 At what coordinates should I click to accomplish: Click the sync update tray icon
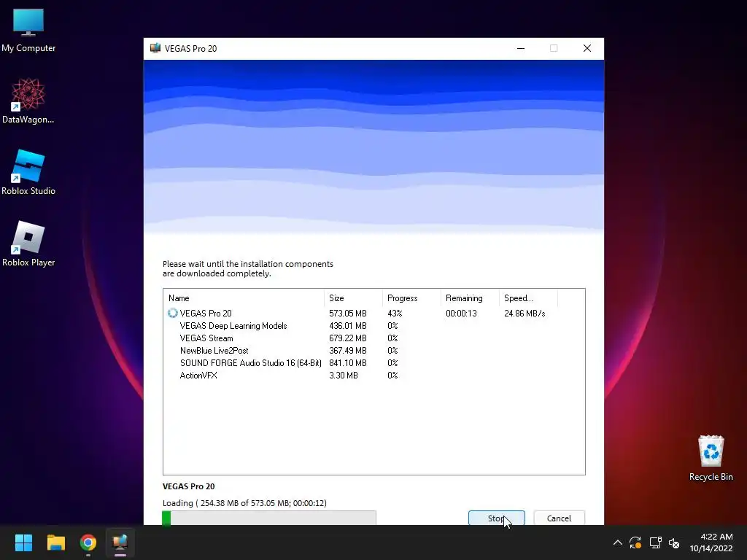(x=635, y=542)
